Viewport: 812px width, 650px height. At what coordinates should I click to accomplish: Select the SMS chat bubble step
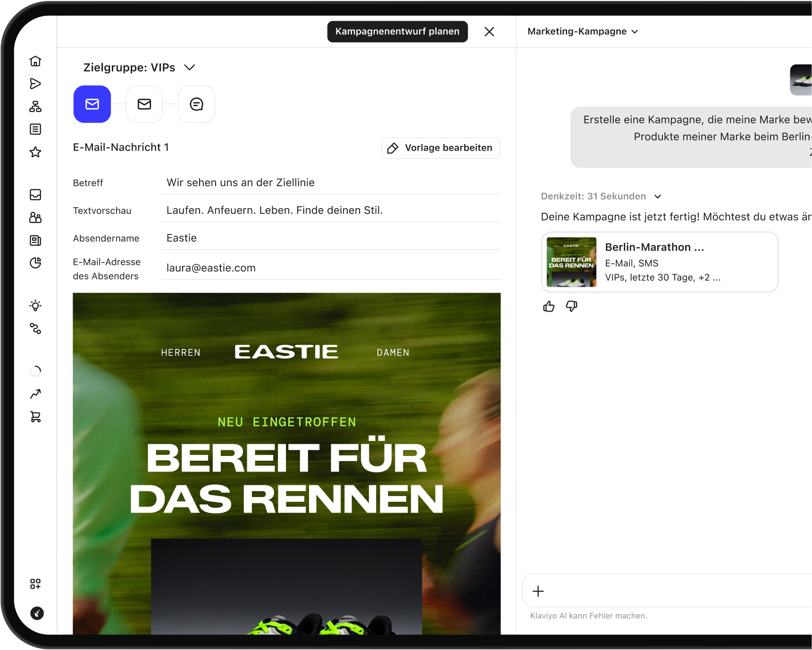click(x=196, y=104)
